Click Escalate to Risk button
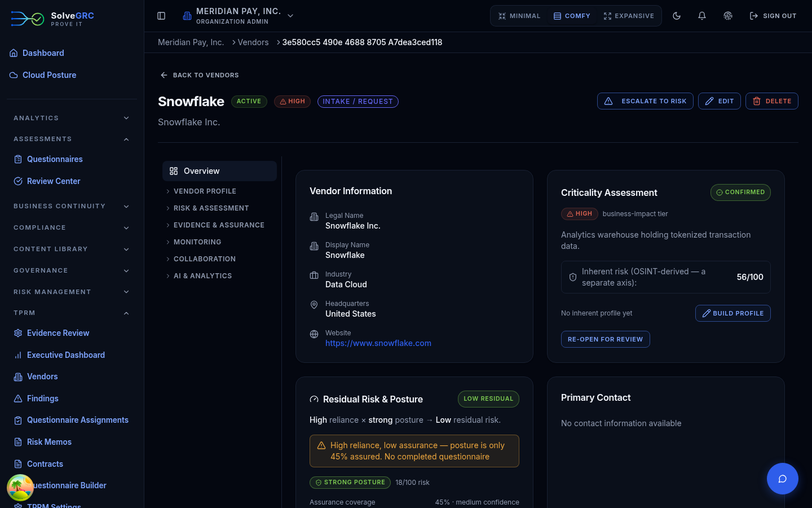This screenshot has height=508, width=812. 645,101
